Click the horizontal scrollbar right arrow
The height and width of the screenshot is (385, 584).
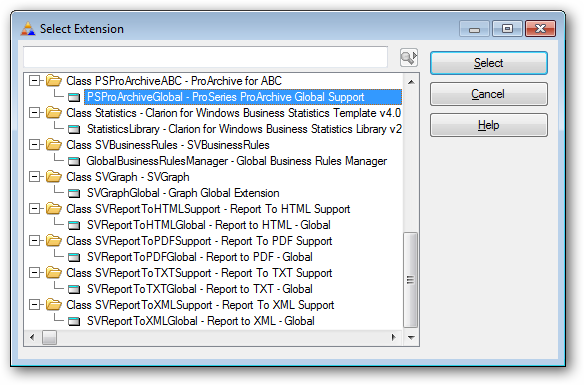(x=394, y=337)
